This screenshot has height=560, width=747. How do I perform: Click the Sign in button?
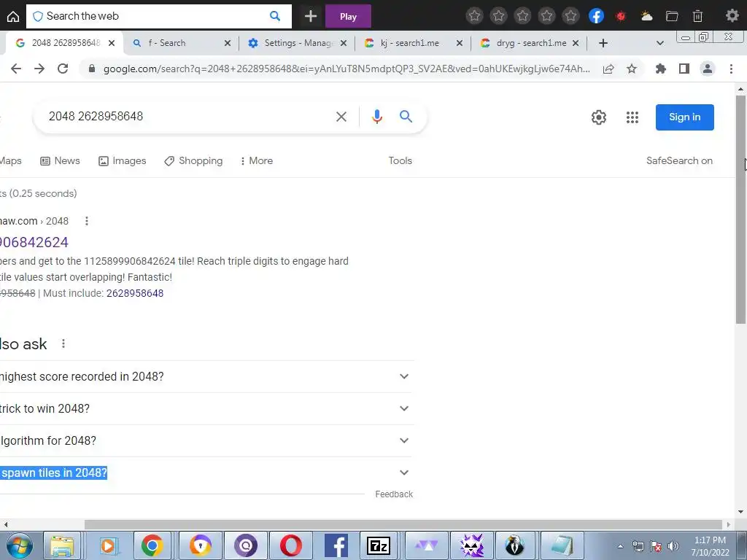684,117
